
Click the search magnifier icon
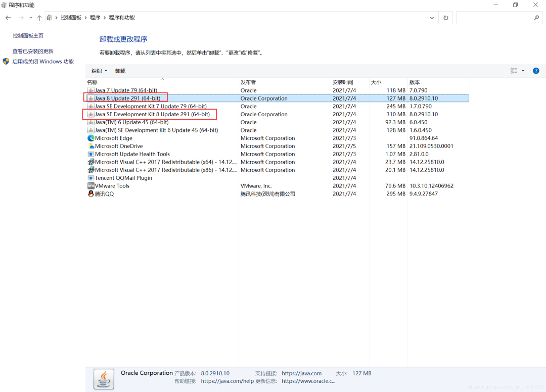[x=536, y=18]
